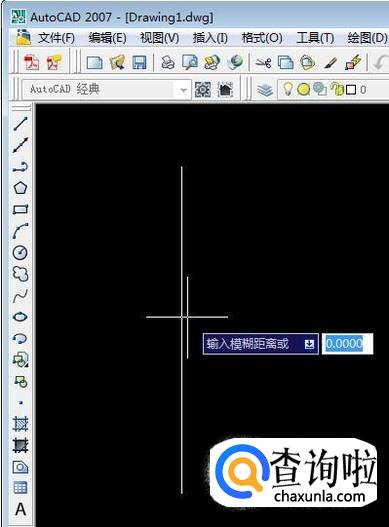This screenshot has width=389, height=527.
Task: Click the Save floppy disk icon
Action: coord(140,62)
